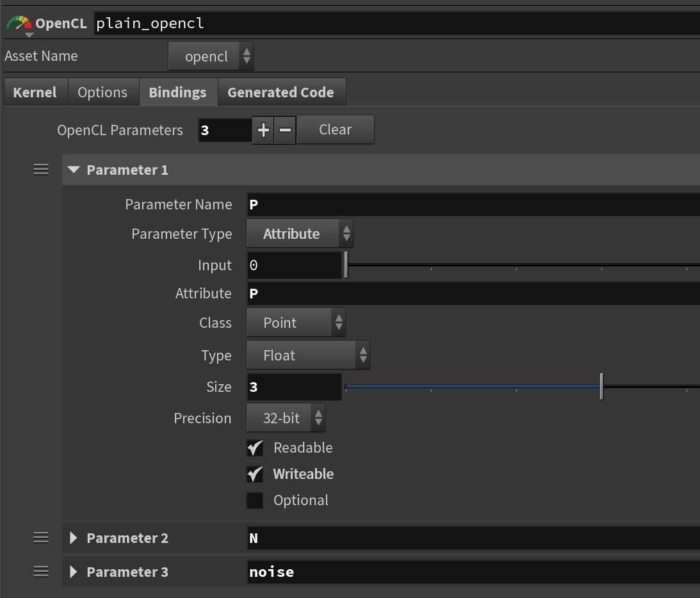This screenshot has height=598, width=700.
Task: Disable the Writeable checkbox
Action: click(255, 474)
